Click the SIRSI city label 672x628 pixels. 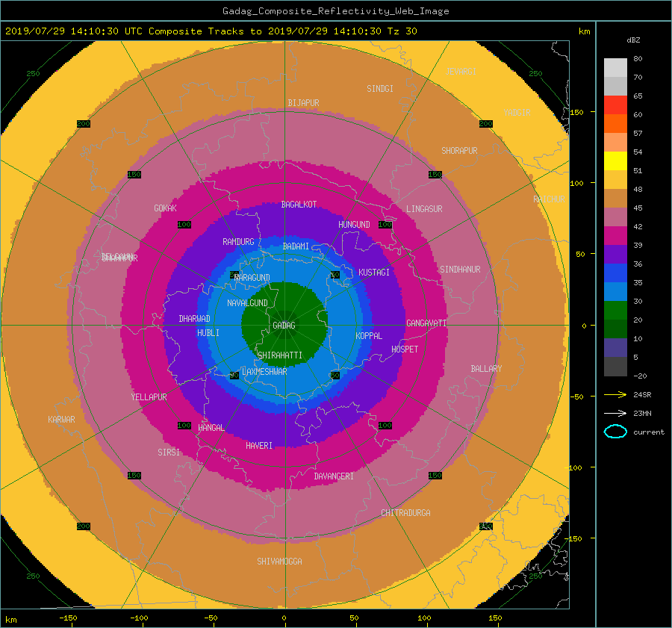[169, 453]
